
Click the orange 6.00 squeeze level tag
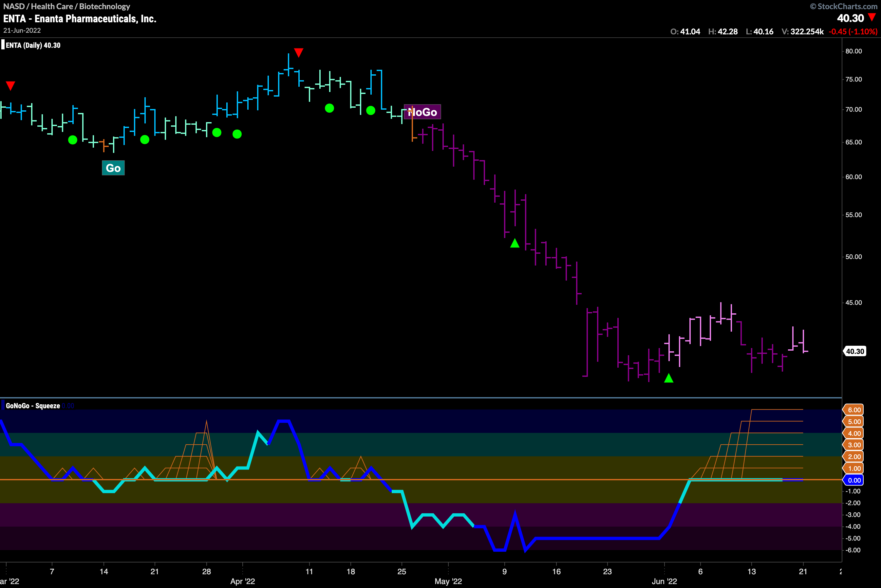pyautogui.click(x=853, y=410)
